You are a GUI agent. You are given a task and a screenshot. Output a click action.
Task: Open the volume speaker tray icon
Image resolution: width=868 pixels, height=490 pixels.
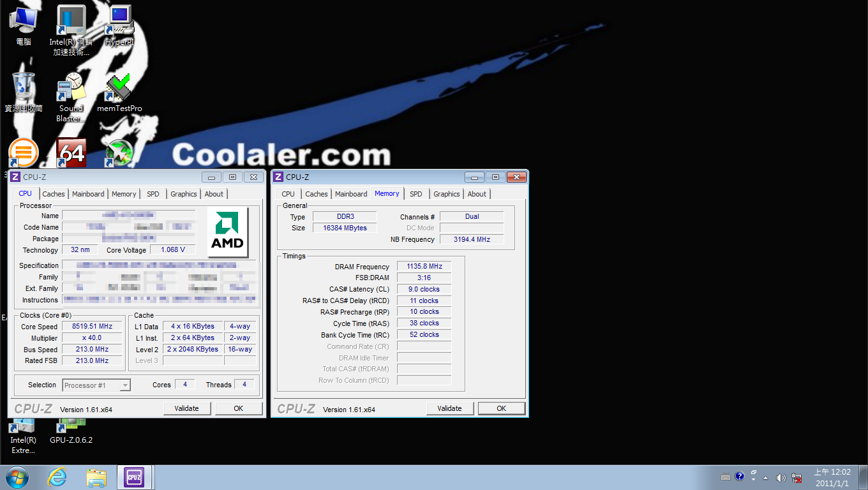click(x=781, y=477)
